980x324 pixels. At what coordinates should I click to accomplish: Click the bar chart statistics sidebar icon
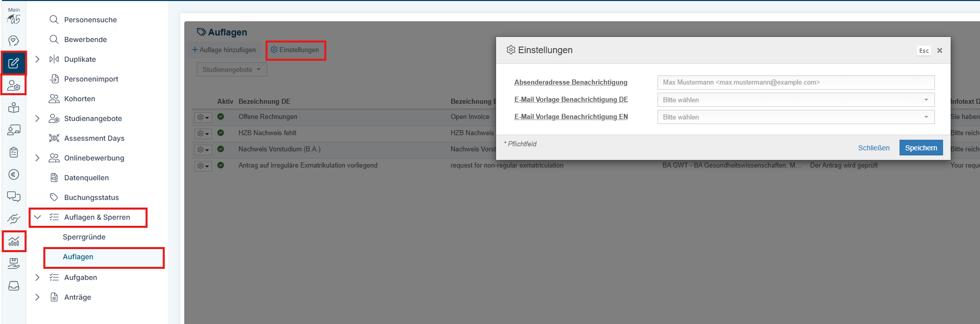point(14,241)
